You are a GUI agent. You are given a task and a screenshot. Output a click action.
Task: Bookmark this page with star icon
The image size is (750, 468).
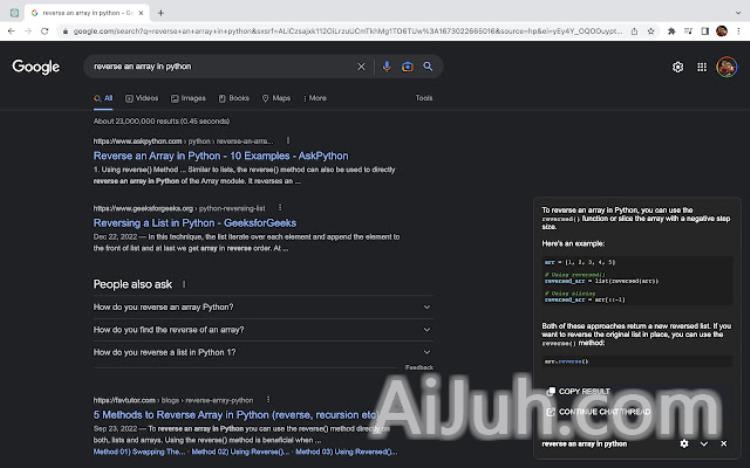pyautogui.click(x=651, y=31)
